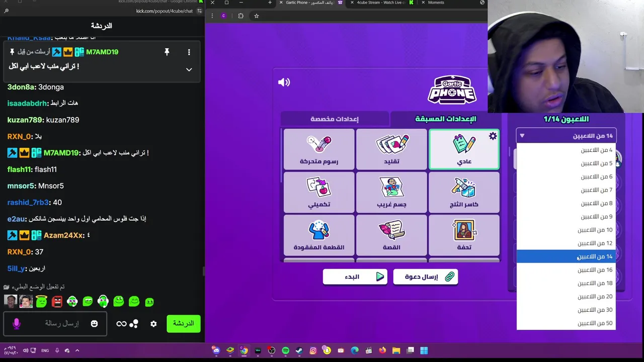Mute the Gartic Phone sound speaker icon
Viewport: 644px width, 362px height.
click(284, 82)
